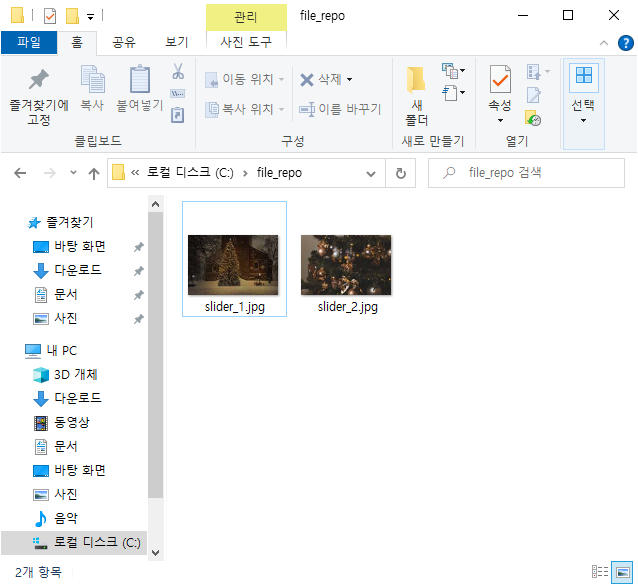This screenshot has height=585, width=638.
Task: Open pinned 바탕 화면 under 즐겨찾기
Action: 70,246
